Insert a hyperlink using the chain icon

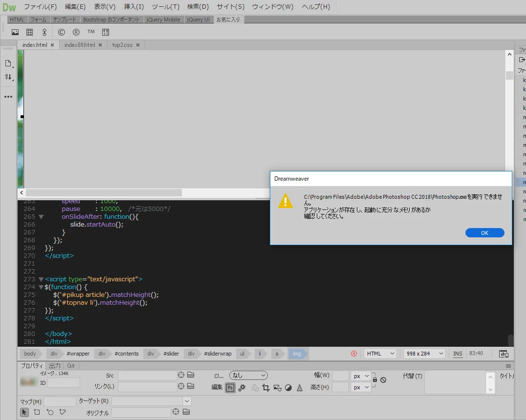point(44,32)
